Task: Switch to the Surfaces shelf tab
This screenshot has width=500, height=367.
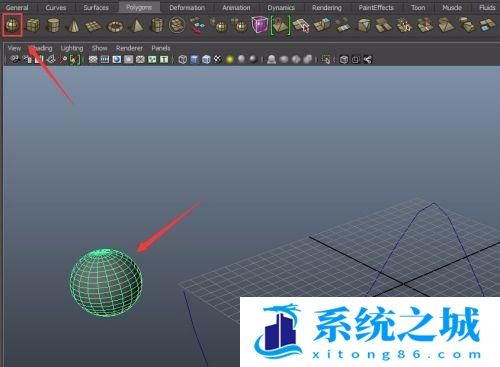Action: [96, 7]
